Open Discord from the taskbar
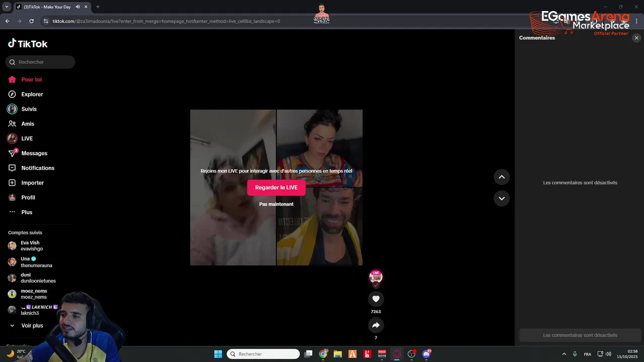Screen dimensions: 644x362 427,354
